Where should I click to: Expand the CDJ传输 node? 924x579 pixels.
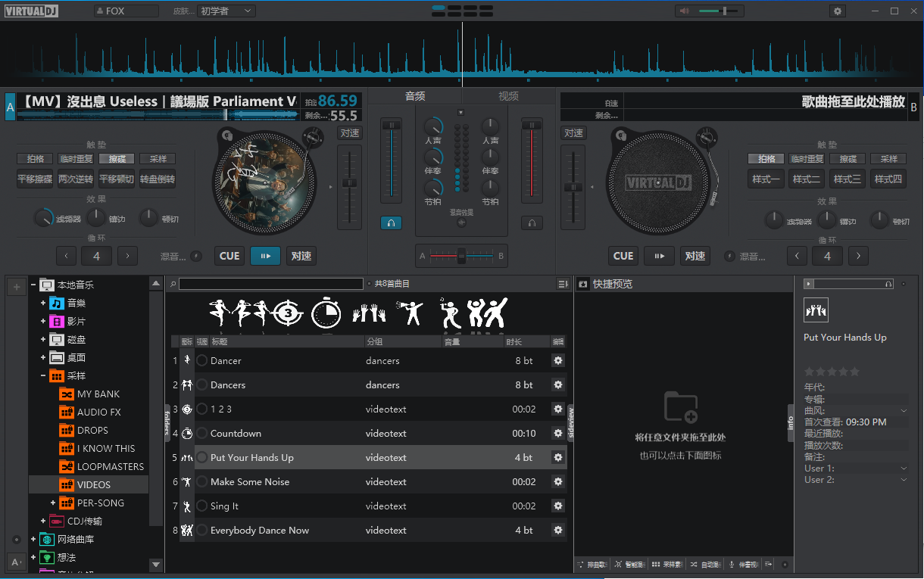(43, 521)
